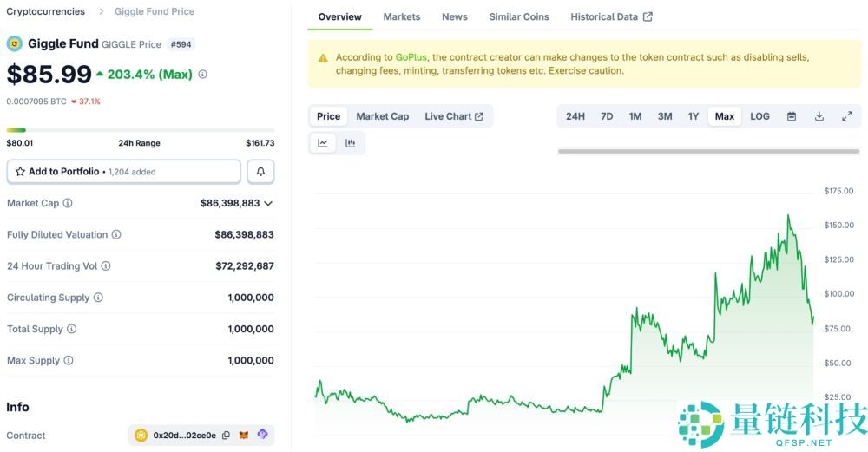Image resolution: width=868 pixels, height=452 pixels.
Task: Click the chart horizontal range scrollbar
Action: click(708, 151)
